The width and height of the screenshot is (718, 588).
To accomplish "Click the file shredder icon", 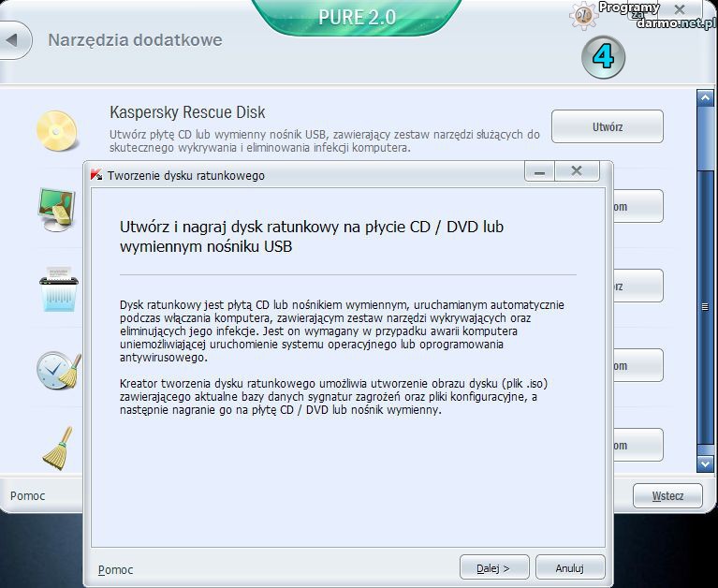I will tap(59, 289).
